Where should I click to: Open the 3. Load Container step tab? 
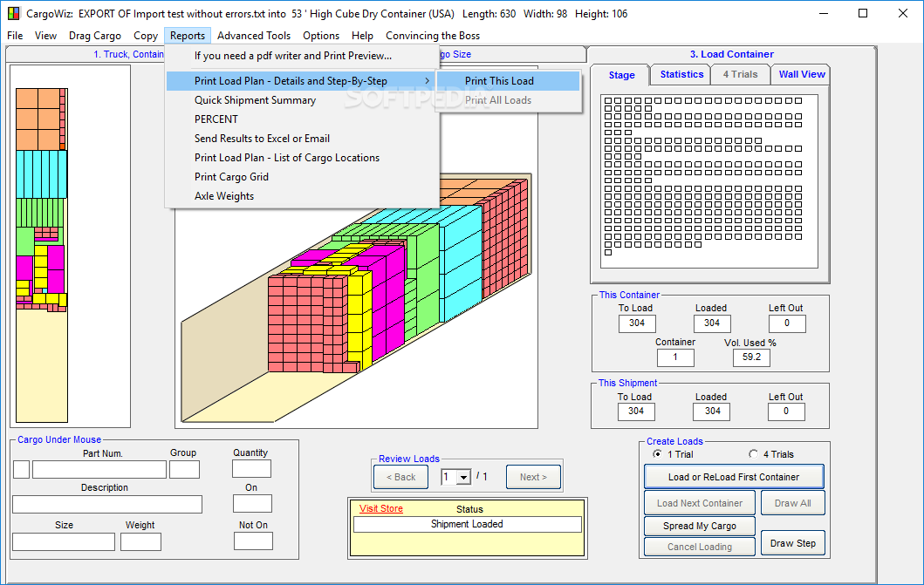pos(731,54)
